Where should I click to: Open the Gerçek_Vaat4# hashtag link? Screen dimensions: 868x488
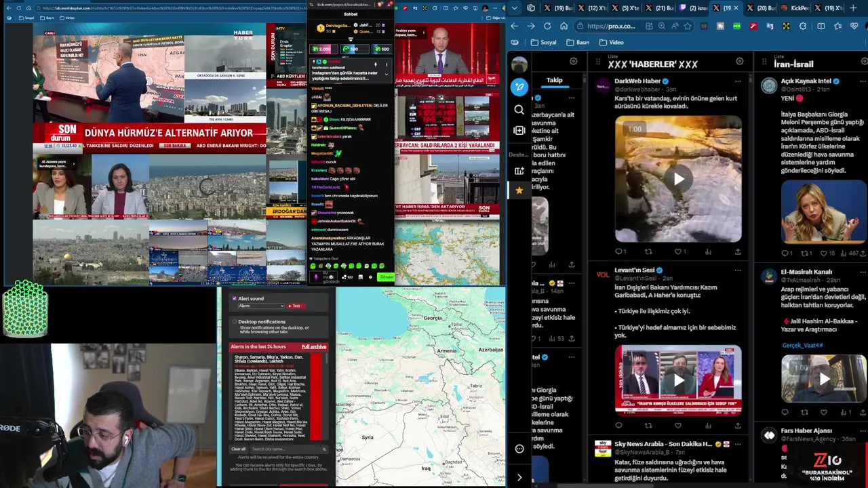click(802, 345)
